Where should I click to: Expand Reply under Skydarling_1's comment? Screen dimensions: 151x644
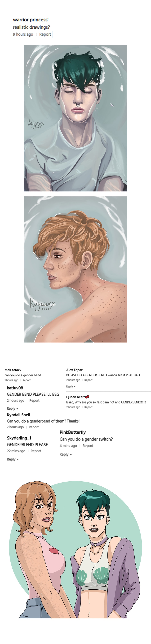click(13, 459)
